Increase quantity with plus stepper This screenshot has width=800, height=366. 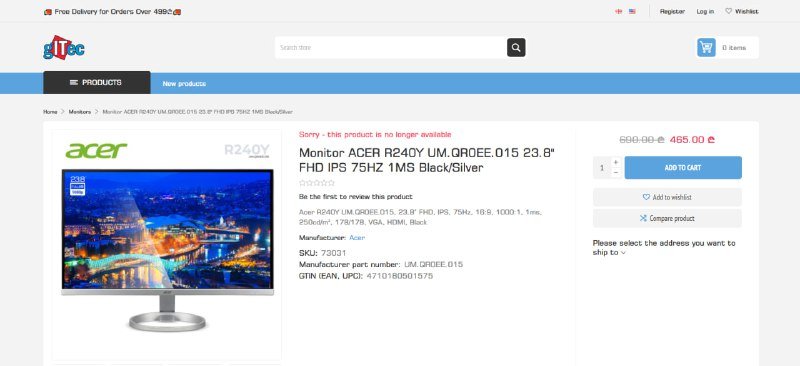(616, 162)
